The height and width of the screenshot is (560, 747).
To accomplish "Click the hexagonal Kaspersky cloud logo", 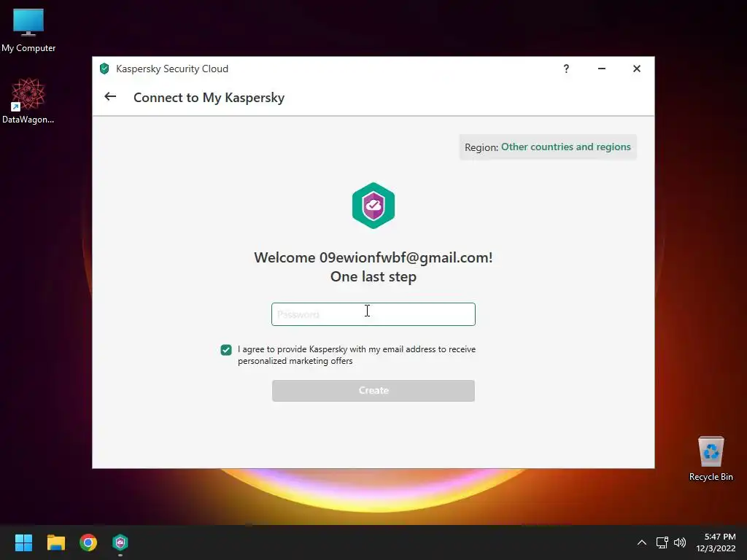I will click(373, 205).
